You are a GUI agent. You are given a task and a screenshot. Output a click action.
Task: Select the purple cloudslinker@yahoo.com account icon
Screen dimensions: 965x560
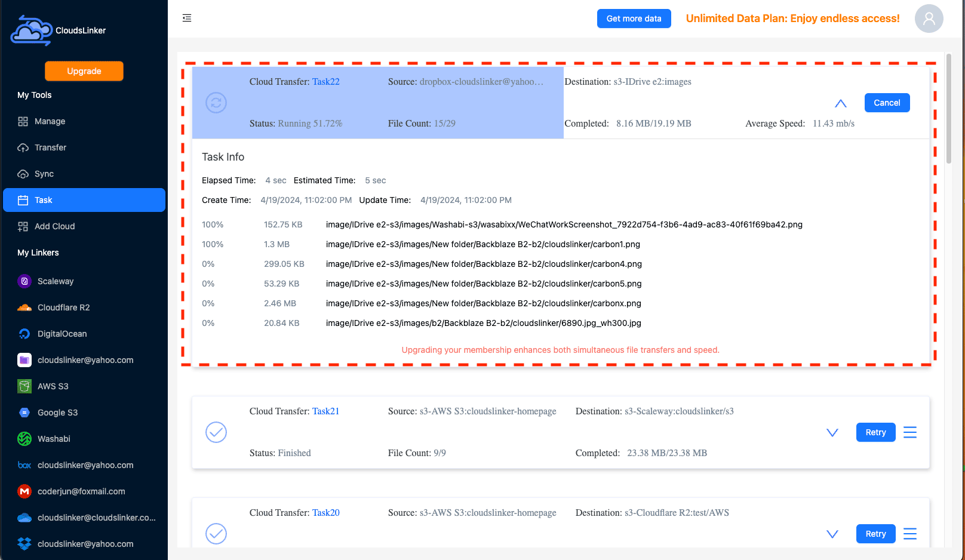pos(24,360)
